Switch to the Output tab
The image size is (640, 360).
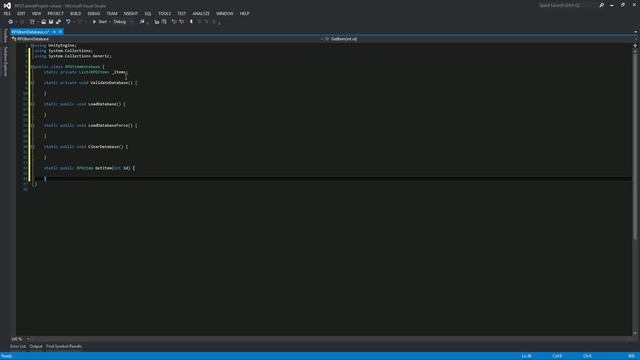36,347
